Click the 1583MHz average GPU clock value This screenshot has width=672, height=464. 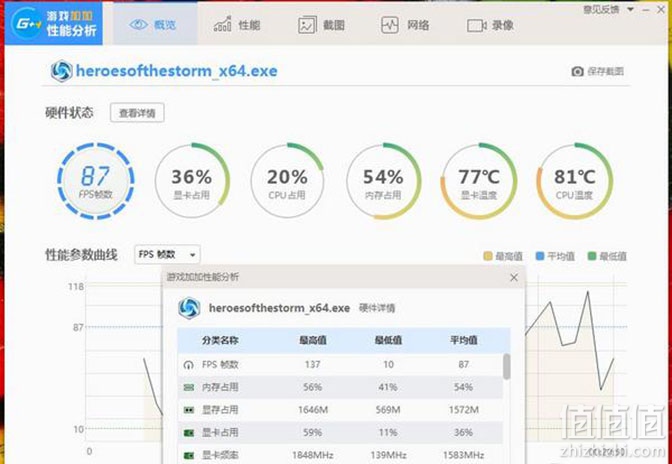pos(464,455)
